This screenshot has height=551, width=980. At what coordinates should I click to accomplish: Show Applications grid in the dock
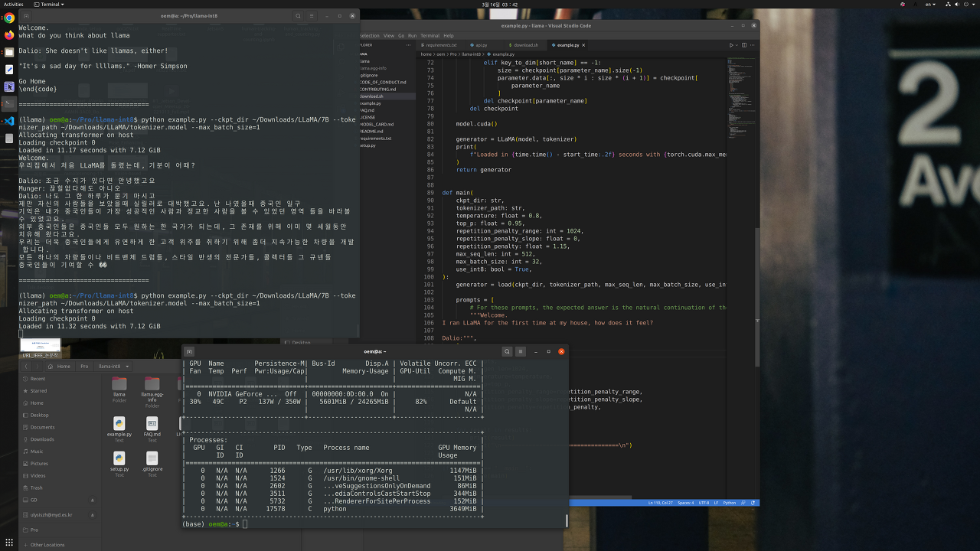pos(9,542)
